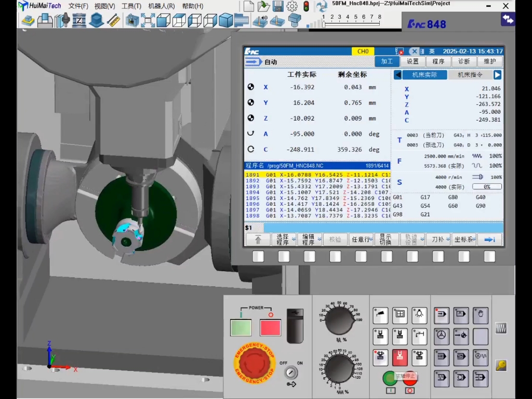The width and height of the screenshot is (532, 399).
Task: Click the green cycle start button
Action: 390,378
